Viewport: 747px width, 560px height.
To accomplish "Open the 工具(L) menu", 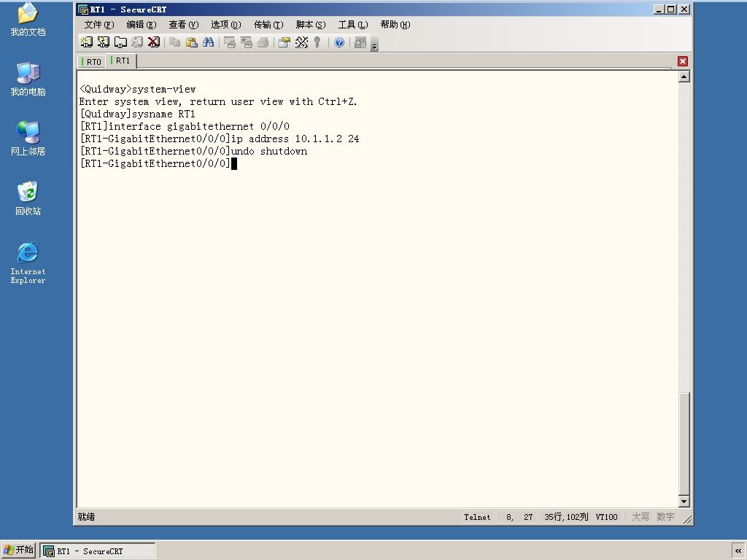I will click(x=353, y=25).
